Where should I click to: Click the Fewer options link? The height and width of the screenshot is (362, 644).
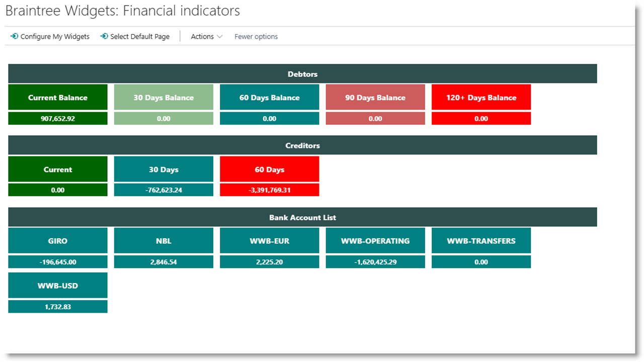[x=256, y=37]
